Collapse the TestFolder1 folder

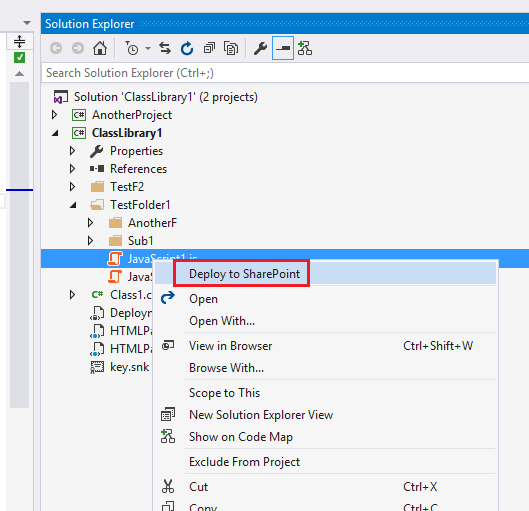coord(73,205)
